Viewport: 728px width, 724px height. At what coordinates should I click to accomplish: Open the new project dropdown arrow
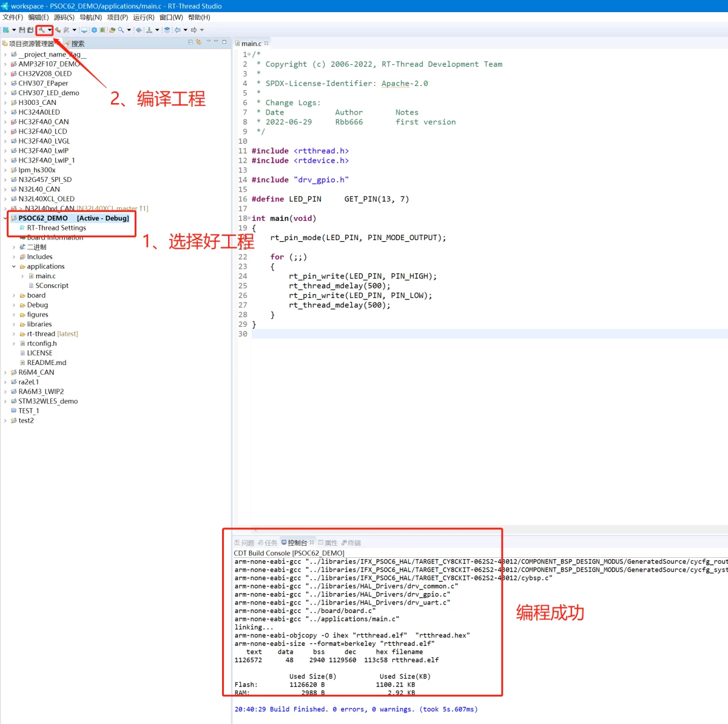click(14, 30)
